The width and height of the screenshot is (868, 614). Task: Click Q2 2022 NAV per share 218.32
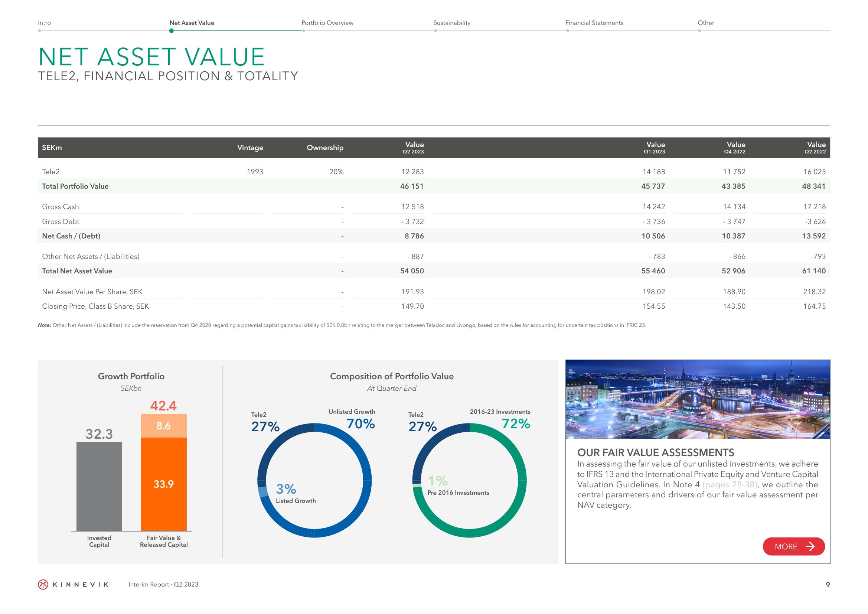[814, 292]
